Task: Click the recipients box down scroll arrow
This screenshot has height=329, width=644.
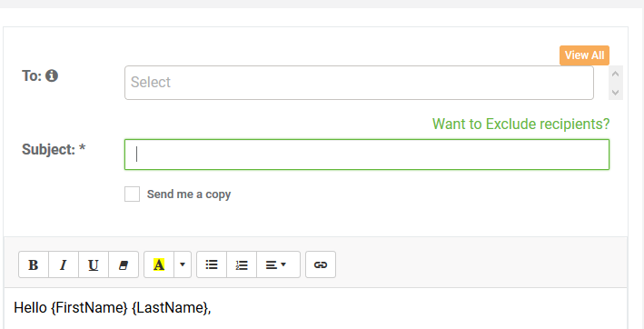Action: (x=615, y=93)
